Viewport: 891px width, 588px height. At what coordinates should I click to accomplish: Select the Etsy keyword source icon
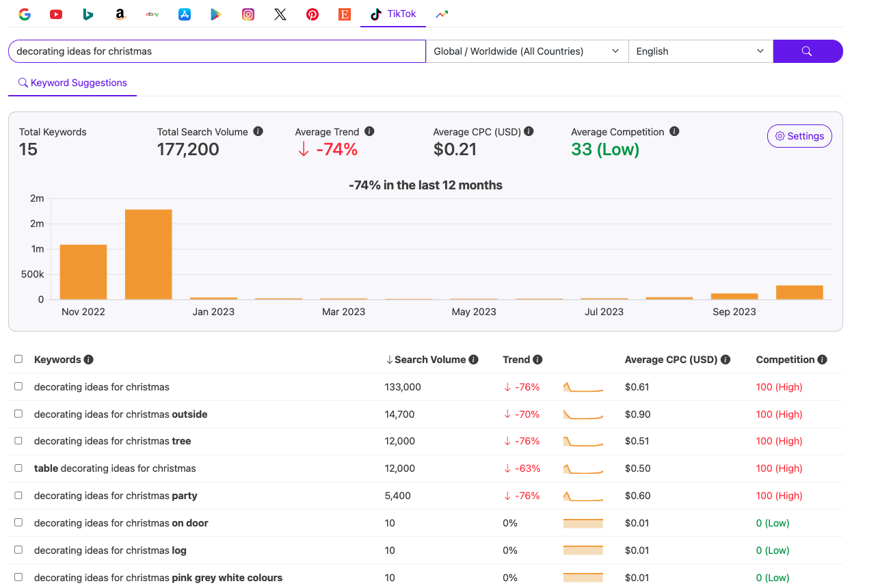pyautogui.click(x=344, y=14)
